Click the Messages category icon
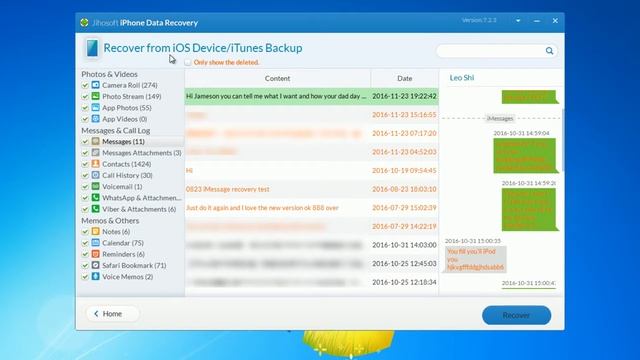The image size is (640, 360). (x=96, y=141)
